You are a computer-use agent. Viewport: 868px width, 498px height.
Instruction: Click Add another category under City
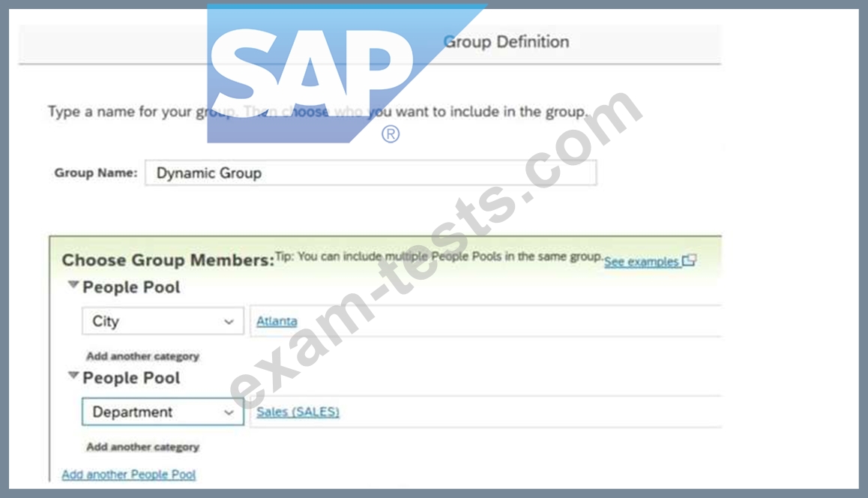click(x=143, y=356)
